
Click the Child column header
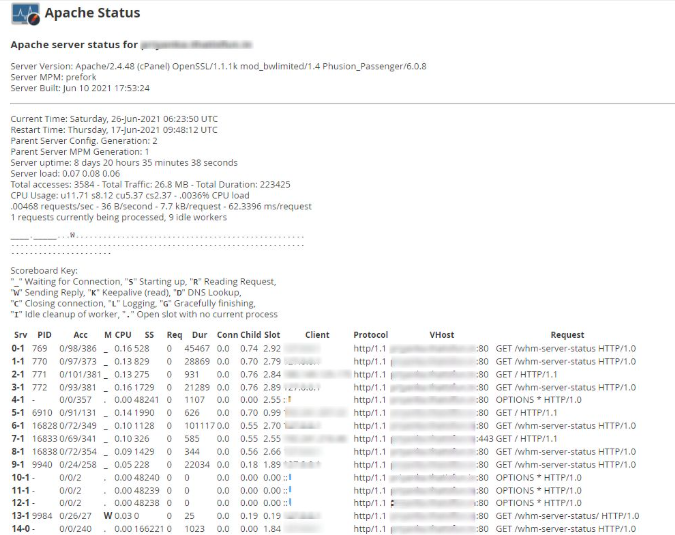[x=251, y=335]
